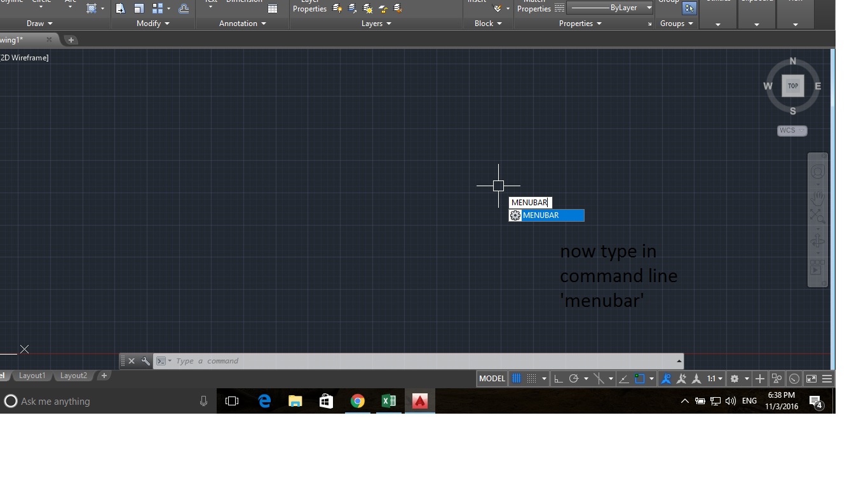Click the Make Current layer icon
Viewport: 868px width, 488px height.
(x=398, y=8)
